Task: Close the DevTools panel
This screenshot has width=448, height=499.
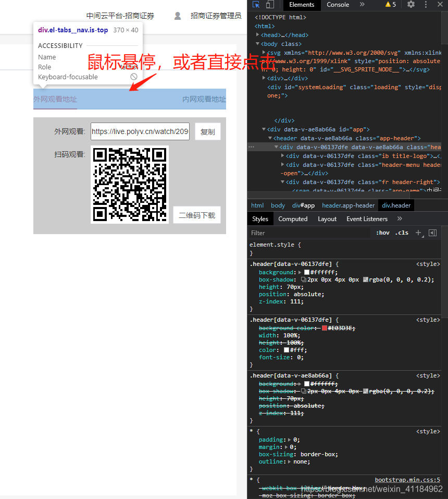Action: click(x=440, y=5)
